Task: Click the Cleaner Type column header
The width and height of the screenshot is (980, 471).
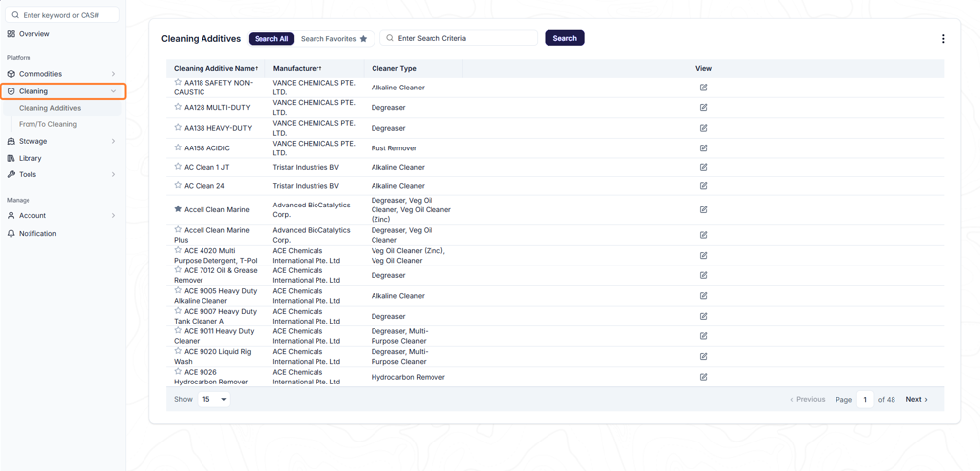Action: pyautogui.click(x=394, y=68)
